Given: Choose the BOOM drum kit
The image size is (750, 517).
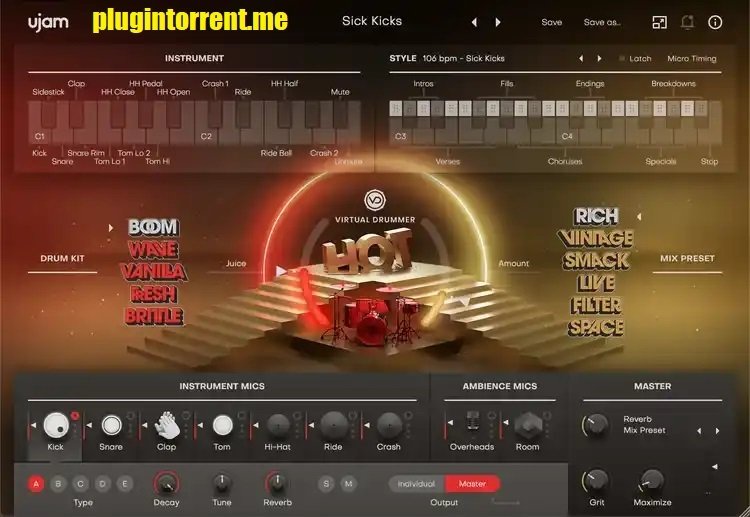Looking at the screenshot, I should click(153, 227).
